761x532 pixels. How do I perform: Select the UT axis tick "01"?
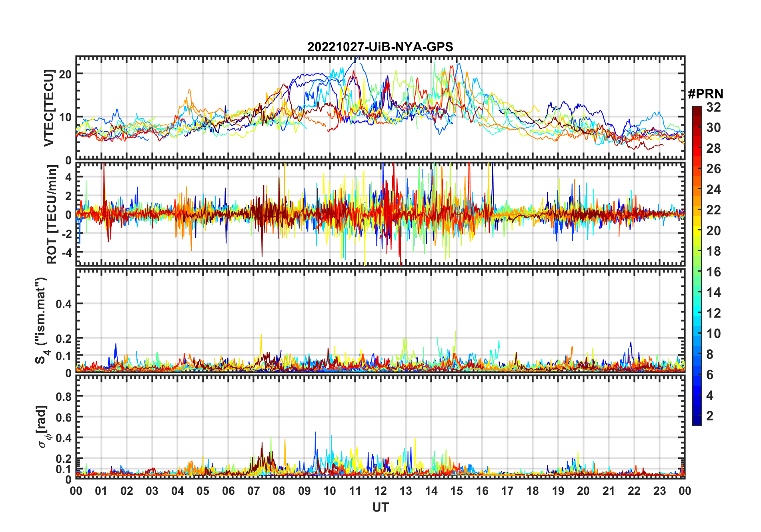101,491
